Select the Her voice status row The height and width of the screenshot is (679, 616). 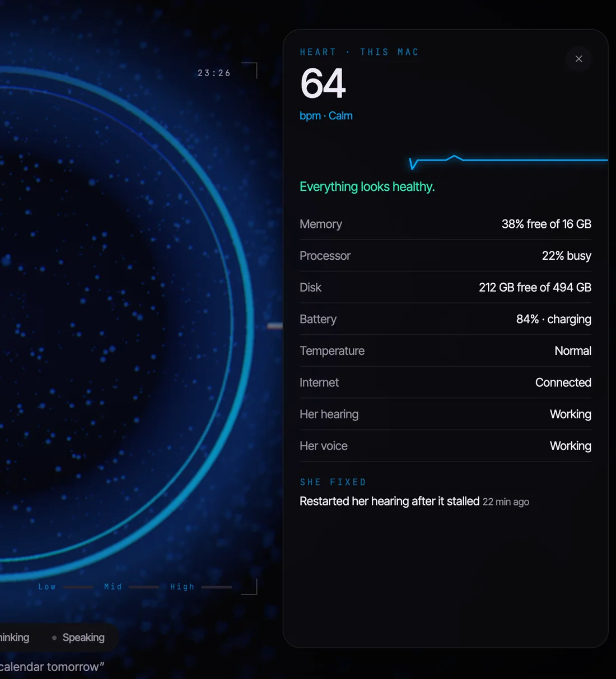click(x=445, y=446)
